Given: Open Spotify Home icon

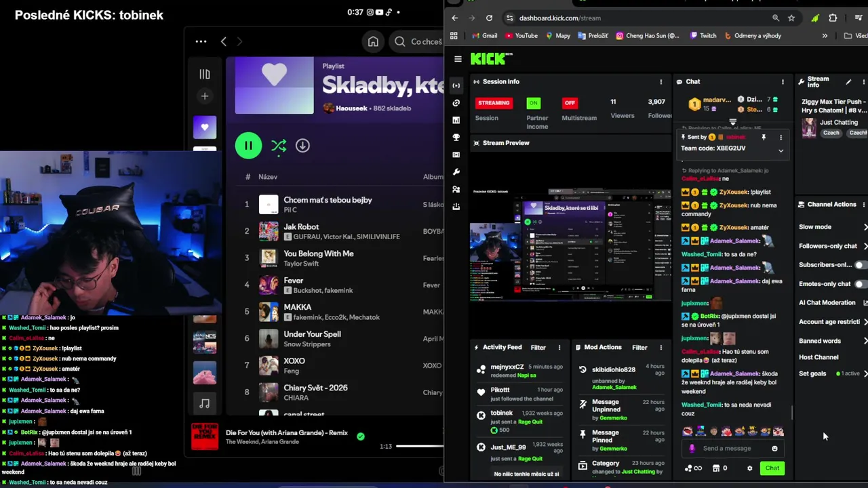Looking at the screenshot, I should coord(373,41).
